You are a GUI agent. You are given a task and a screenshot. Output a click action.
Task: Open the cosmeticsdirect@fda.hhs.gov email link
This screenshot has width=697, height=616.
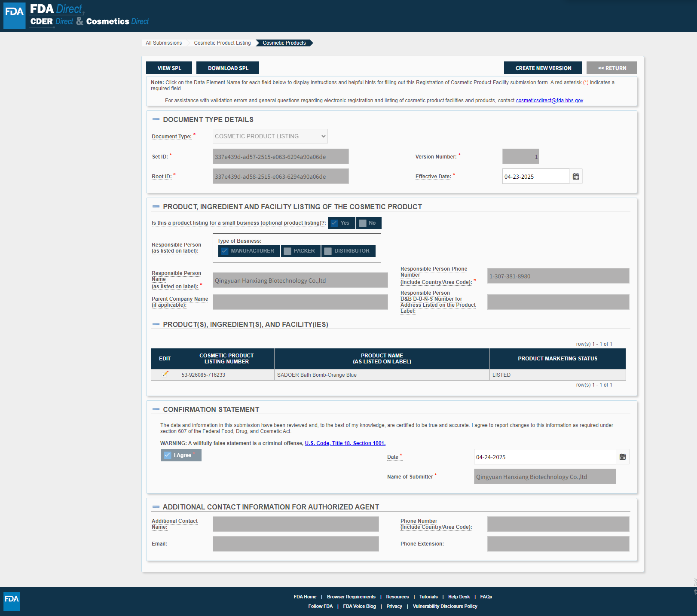click(549, 101)
